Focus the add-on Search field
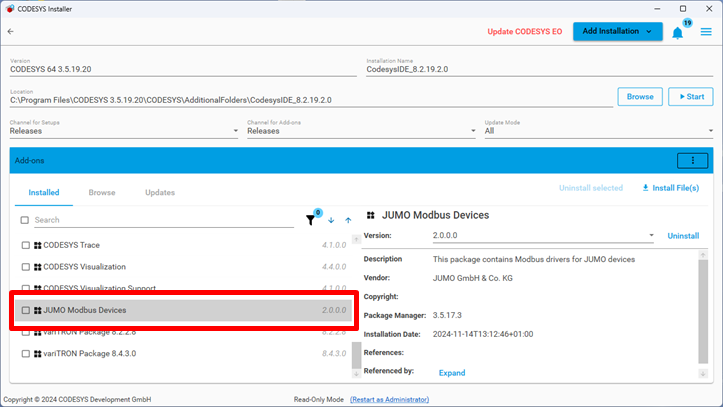The height and width of the screenshot is (407, 723). (164, 220)
